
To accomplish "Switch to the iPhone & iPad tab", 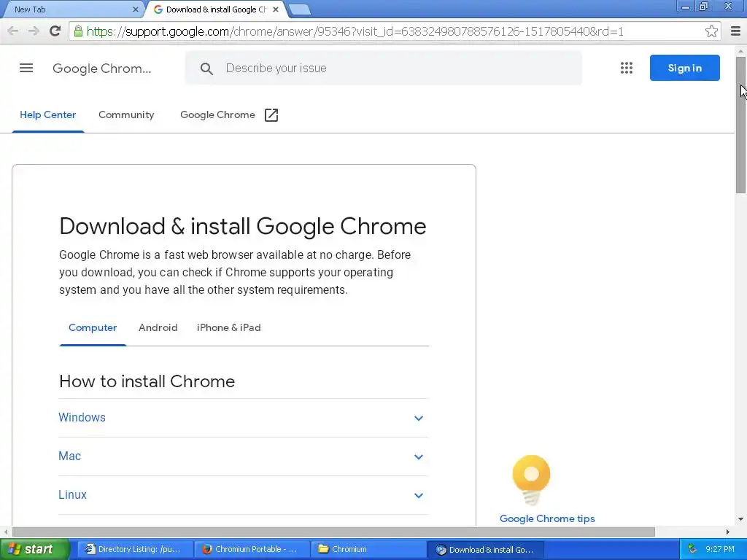I will pos(228,327).
